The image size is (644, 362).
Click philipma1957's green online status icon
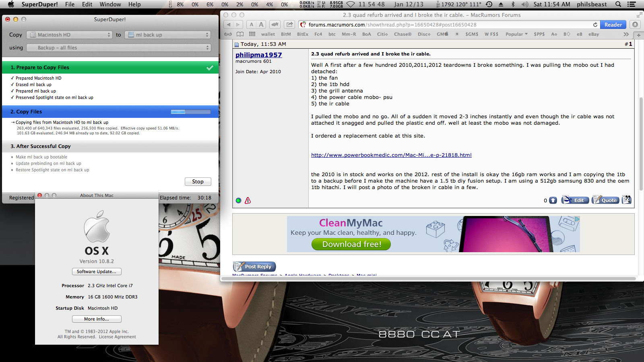(238, 200)
